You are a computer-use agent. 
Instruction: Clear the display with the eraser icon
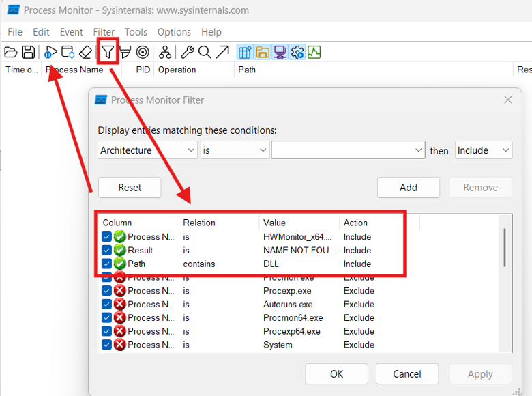click(85, 53)
